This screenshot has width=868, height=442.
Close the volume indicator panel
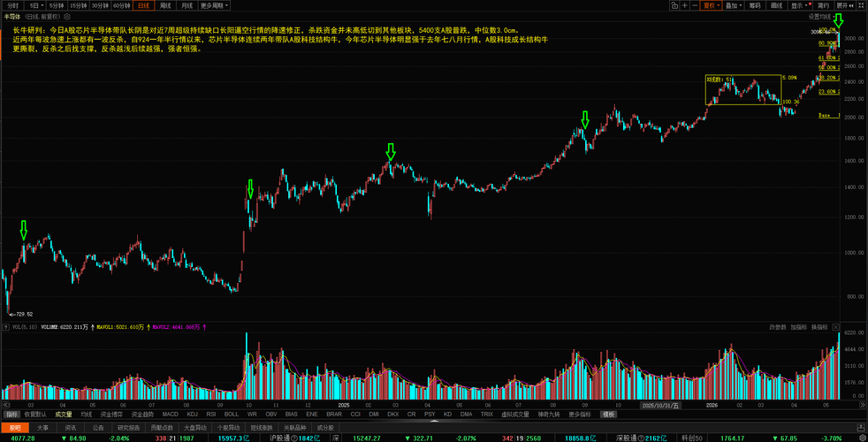[836, 327]
